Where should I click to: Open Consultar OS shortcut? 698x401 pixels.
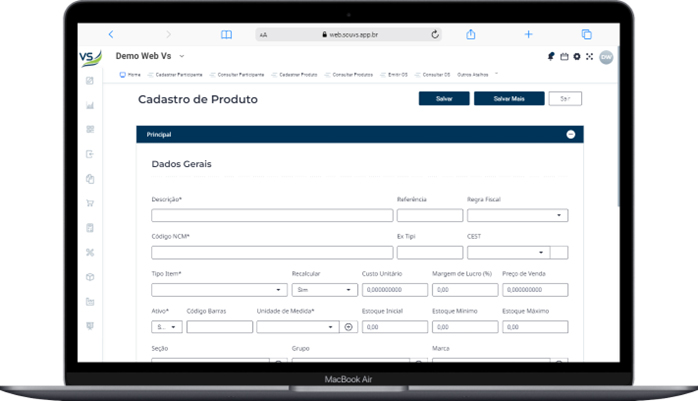(432, 75)
